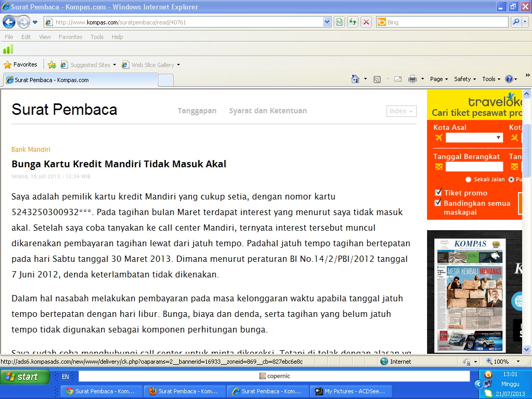The image size is (532, 399).
Task: Toggle the Tiket promo checkbox
Action: point(438,192)
